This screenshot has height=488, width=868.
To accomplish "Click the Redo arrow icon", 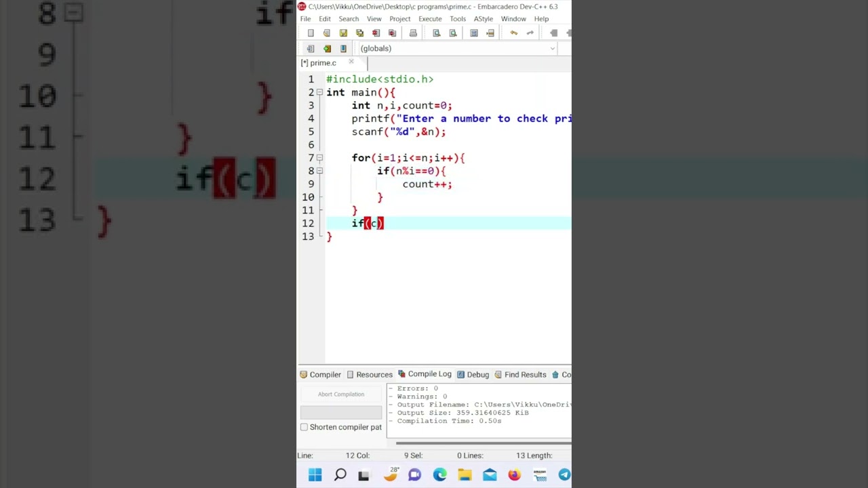I will pyautogui.click(x=530, y=33).
